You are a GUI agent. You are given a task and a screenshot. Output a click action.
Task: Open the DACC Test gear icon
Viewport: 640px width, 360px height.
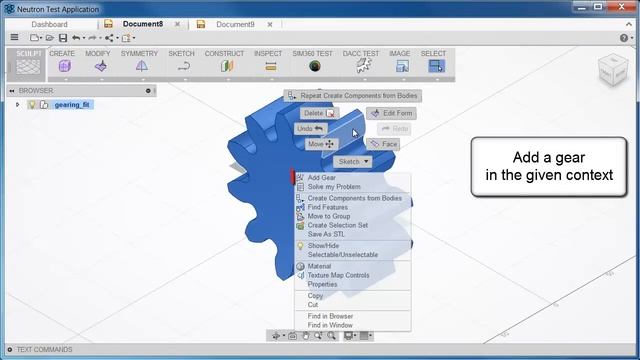[364, 65]
